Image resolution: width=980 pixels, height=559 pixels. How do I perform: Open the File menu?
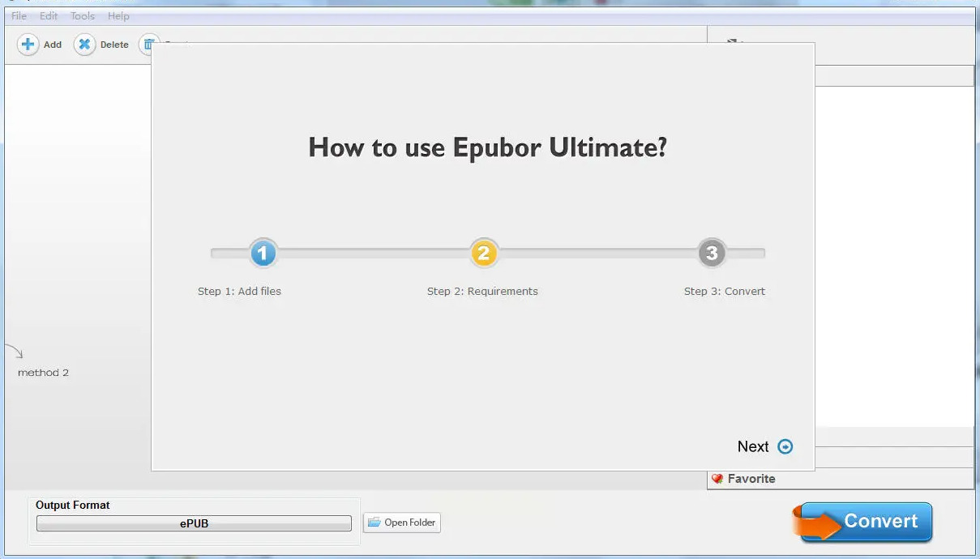coord(19,16)
